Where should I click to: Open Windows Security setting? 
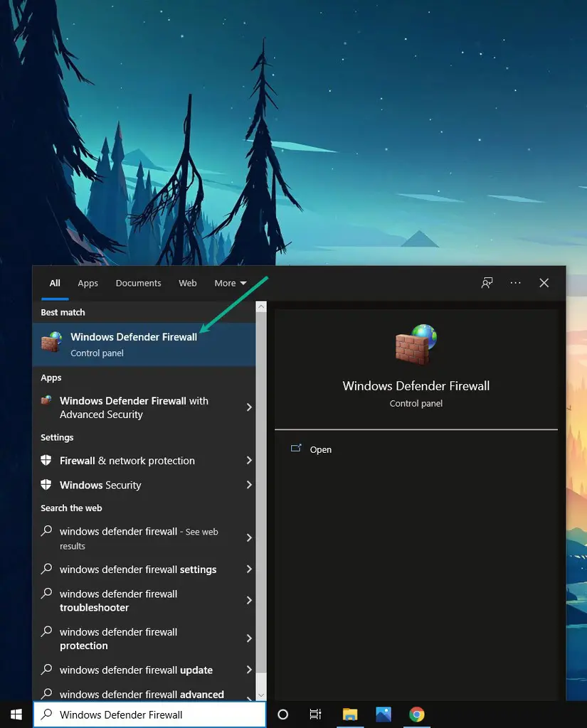point(144,485)
